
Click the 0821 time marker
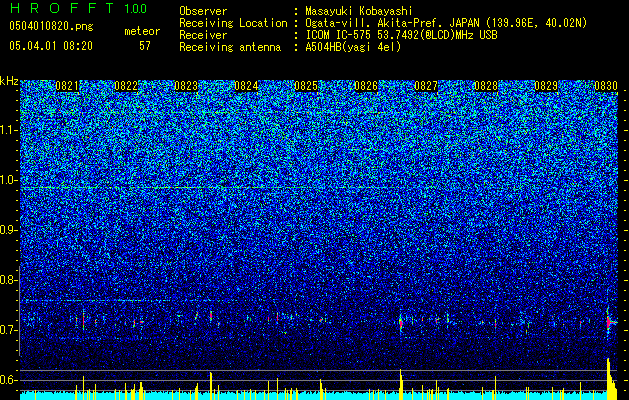coord(67,86)
